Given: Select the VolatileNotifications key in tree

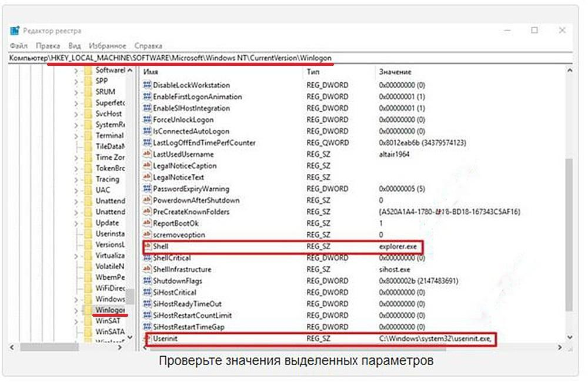Looking at the screenshot, I should (110, 267).
